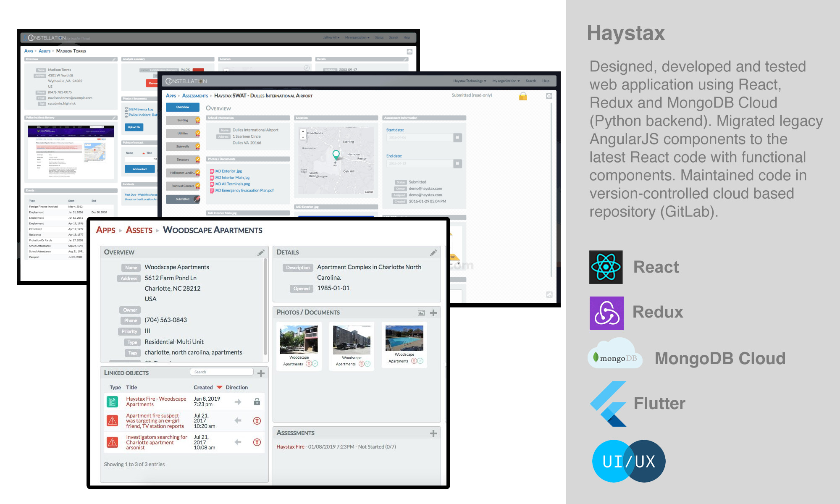The height and width of the screenshot is (504, 840).
Task: Go to Assessments breadcrumb link
Action: (195, 96)
